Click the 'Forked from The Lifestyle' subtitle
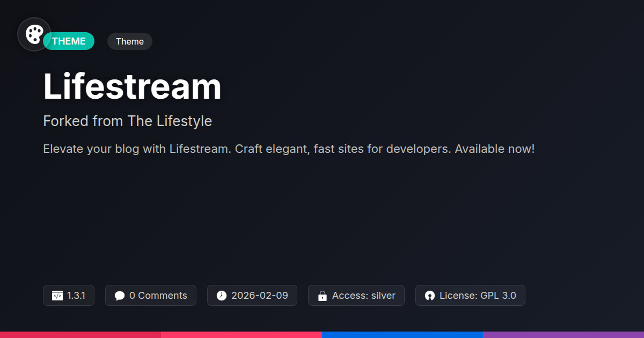This screenshot has height=338, width=644. coord(127,121)
